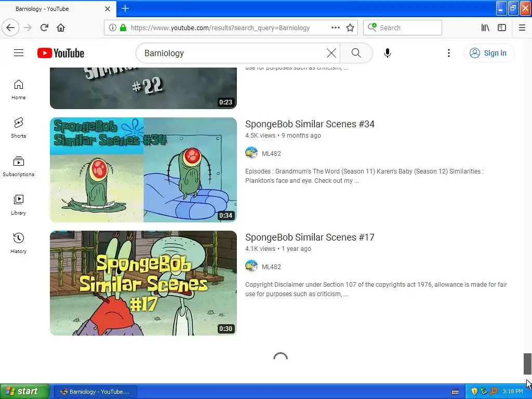Click the taskbar clock 3:18 PM
The image size is (532, 399).
[512, 391]
